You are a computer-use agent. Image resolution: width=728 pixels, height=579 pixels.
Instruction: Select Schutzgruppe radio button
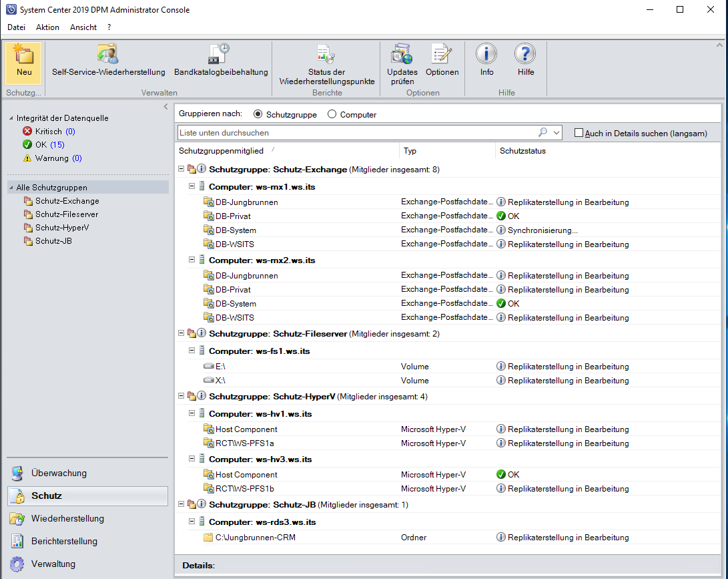click(258, 114)
